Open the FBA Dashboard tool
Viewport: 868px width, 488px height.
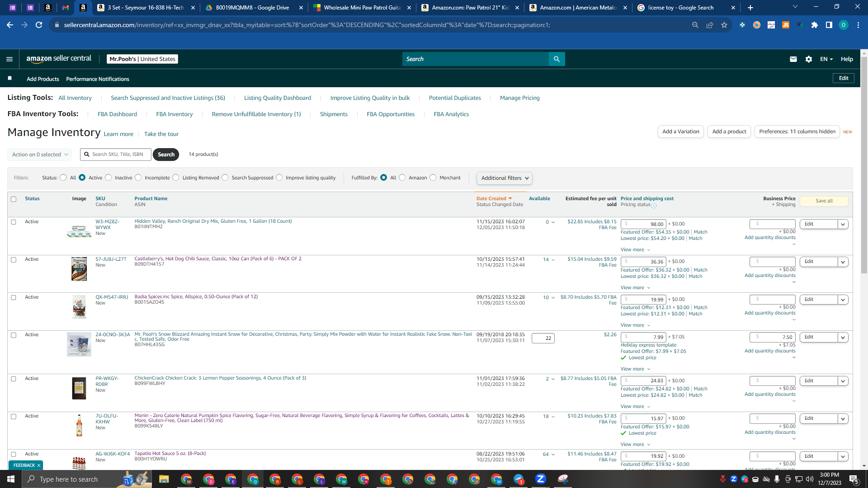coord(117,114)
